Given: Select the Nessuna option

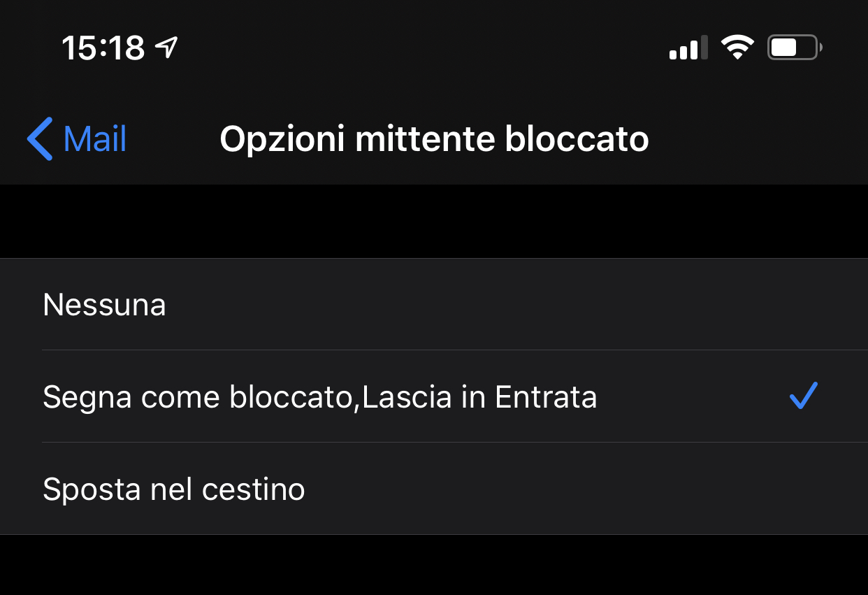Looking at the screenshot, I should point(434,305).
